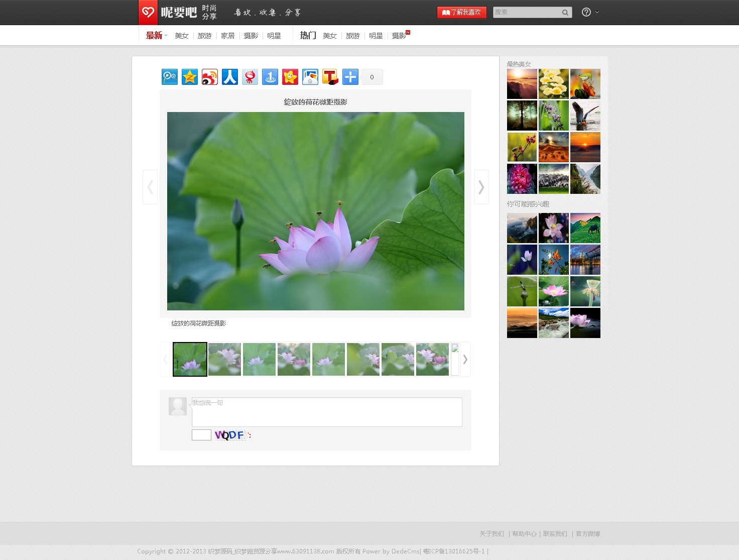Open more share options plus icon
The width and height of the screenshot is (739, 560).
(350, 77)
